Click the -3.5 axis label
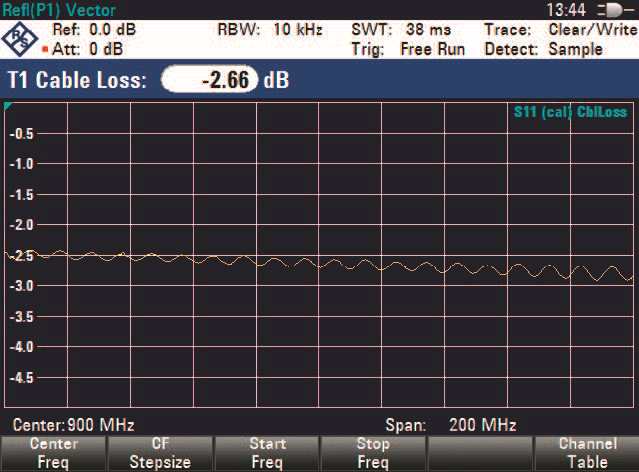639x472 pixels. (22, 317)
